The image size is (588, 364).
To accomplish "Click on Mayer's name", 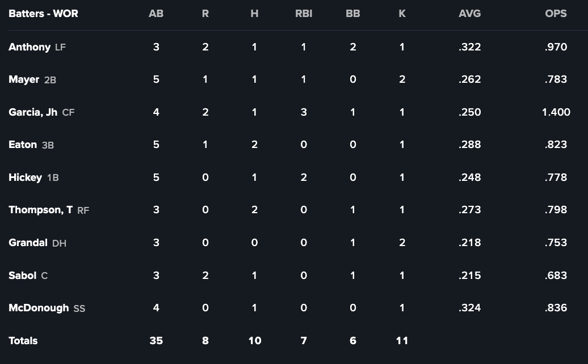I will pos(24,79).
